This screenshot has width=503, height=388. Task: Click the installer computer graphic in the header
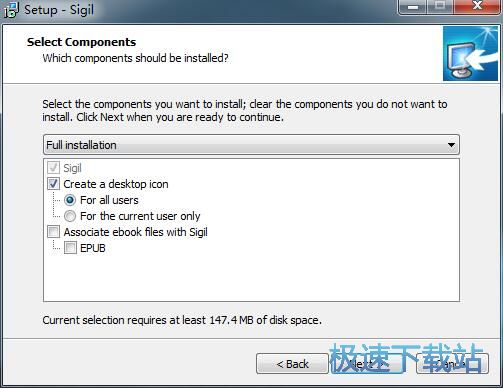tap(470, 54)
